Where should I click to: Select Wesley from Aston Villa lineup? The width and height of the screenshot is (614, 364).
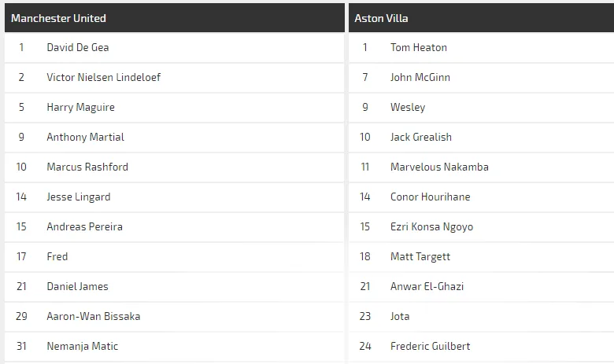[408, 107]
